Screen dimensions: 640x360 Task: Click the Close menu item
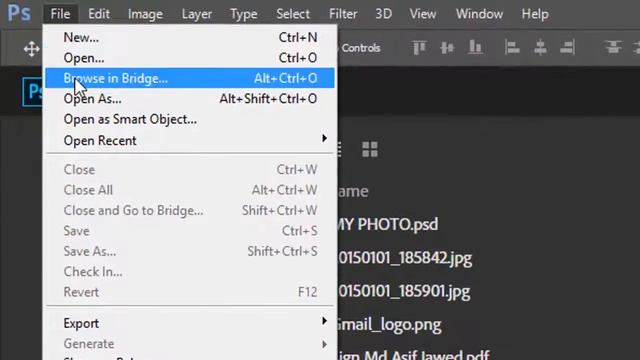(190, 169)
